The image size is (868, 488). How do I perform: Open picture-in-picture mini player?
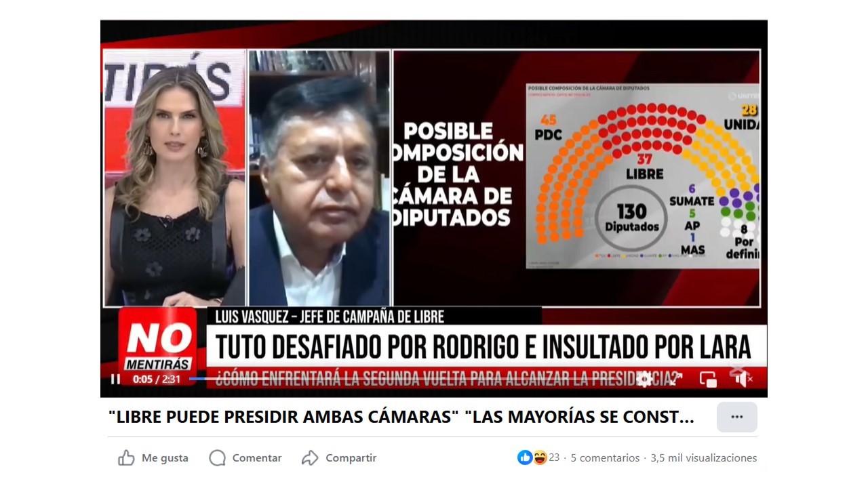tap(708, 380)
